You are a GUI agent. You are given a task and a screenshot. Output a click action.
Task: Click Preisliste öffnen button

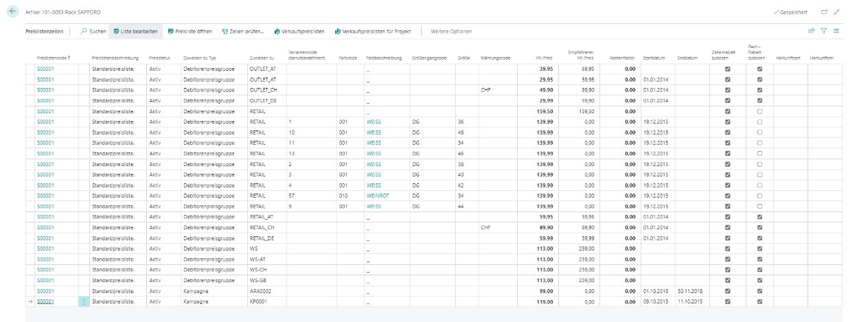pyautogui.click(x=190, y=32)
